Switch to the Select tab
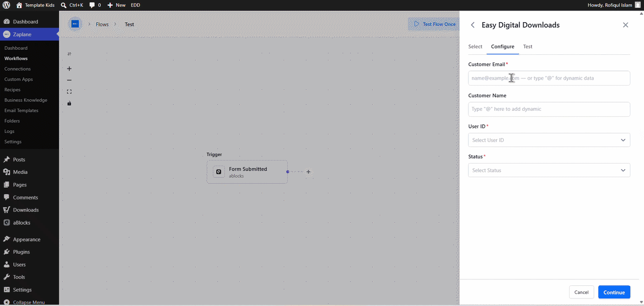 [x=475, y=46]
